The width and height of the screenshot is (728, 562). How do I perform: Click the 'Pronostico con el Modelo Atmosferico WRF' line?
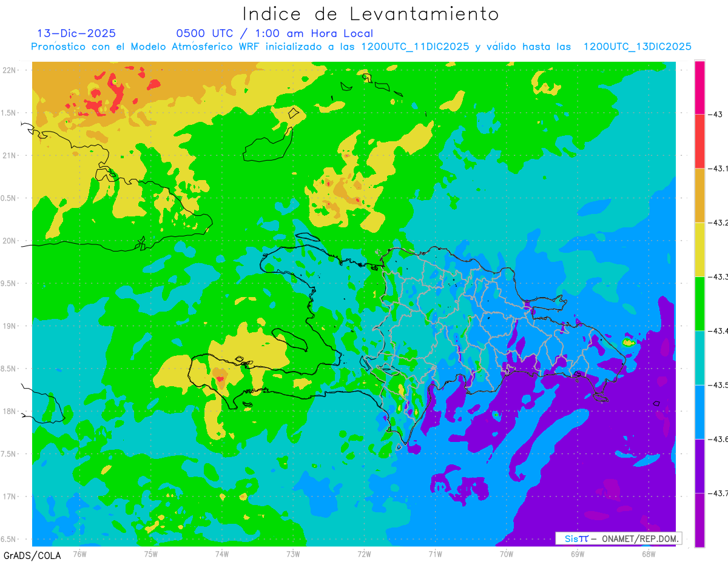coord(361,47)
